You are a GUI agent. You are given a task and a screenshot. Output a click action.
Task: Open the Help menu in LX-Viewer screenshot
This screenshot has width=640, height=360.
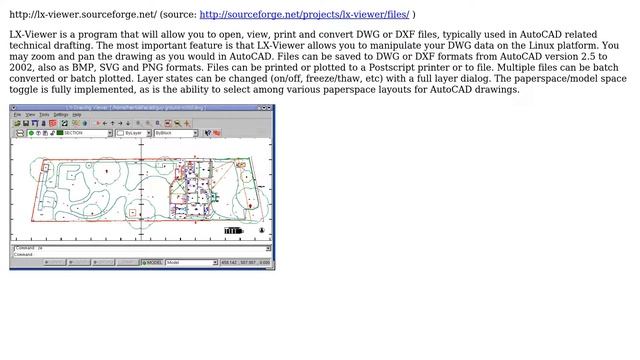77,115
